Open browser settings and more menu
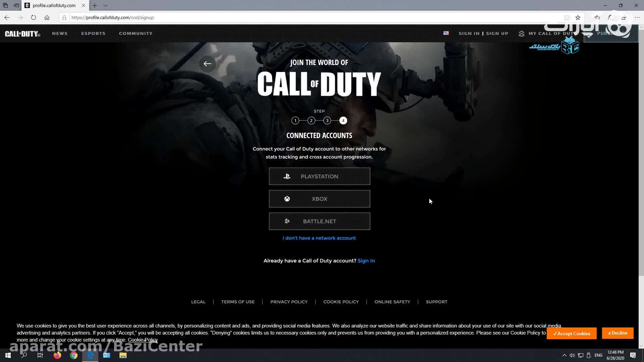The image size is (644, 362). pyautogui.click(x=637, y=17)
